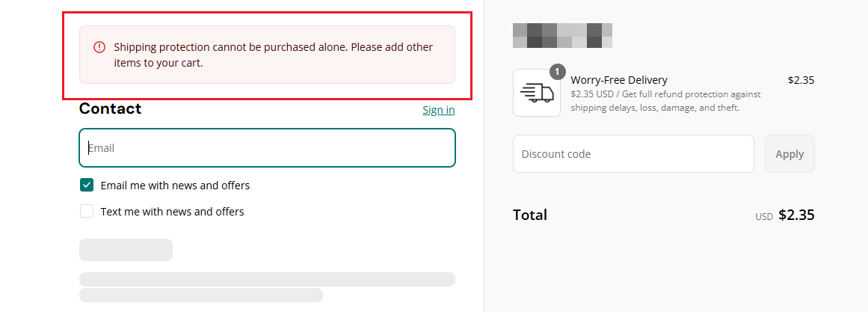This screenshot has height=312, width=868.
Task: Click the Contact section heading
Action: coord(110,108)
